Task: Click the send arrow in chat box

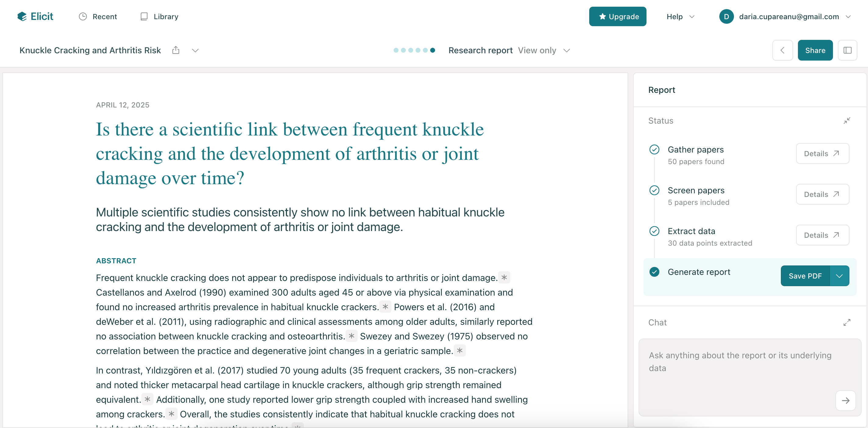Action: tap(845, 400)
